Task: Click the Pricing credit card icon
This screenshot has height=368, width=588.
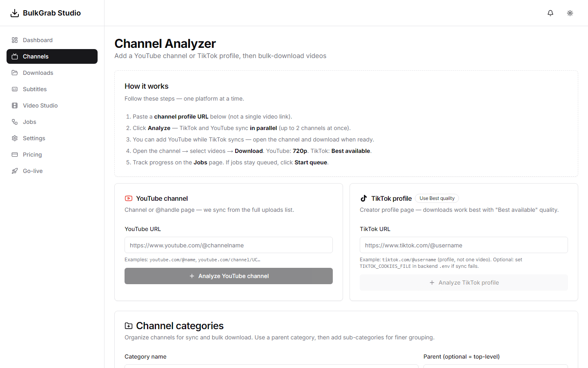Action: [15, 155]
